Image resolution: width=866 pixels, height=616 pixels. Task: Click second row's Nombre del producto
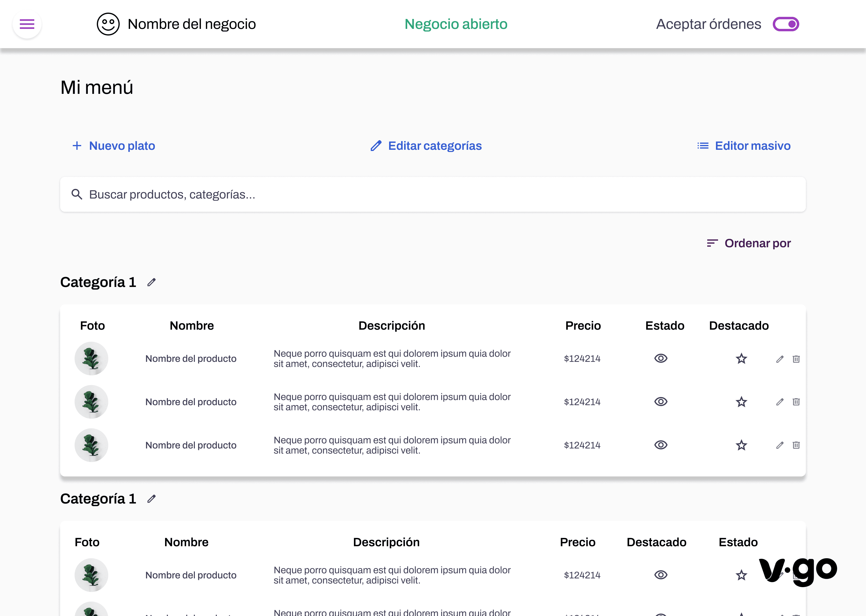[x=191, y=402]
